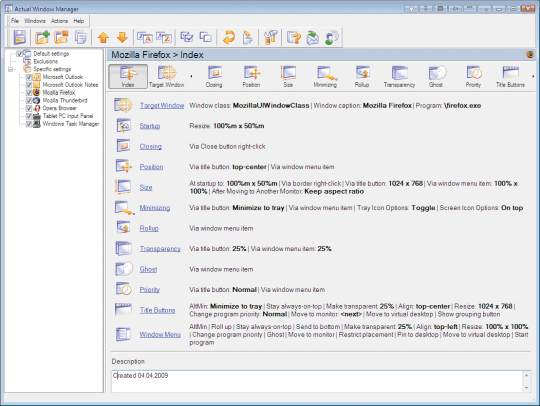Click the move item down arrow icon
Viewport: 540px width, 406px height.
tap(122, 37)
